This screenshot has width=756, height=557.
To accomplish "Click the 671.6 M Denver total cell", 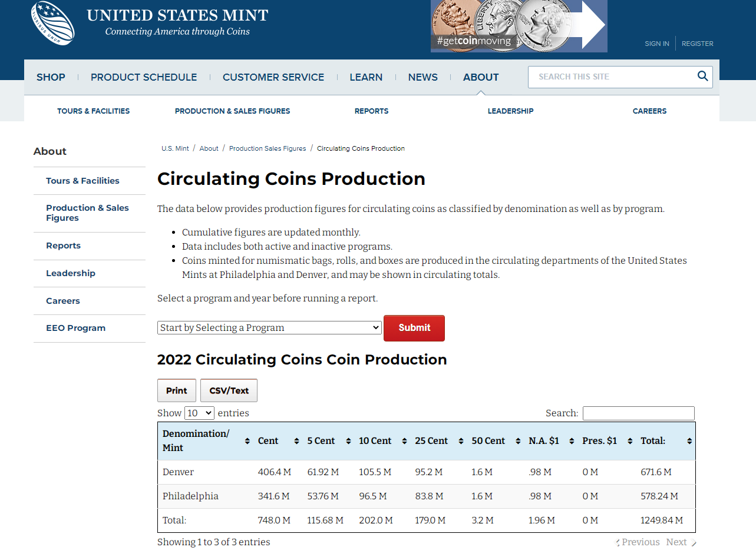I will [656, 472].
